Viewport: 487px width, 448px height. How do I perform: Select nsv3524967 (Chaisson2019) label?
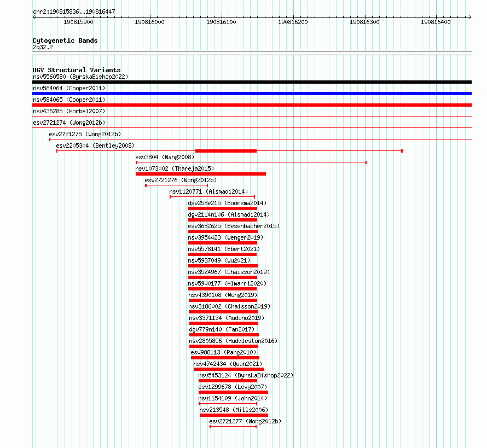click(x=229, y=272)
